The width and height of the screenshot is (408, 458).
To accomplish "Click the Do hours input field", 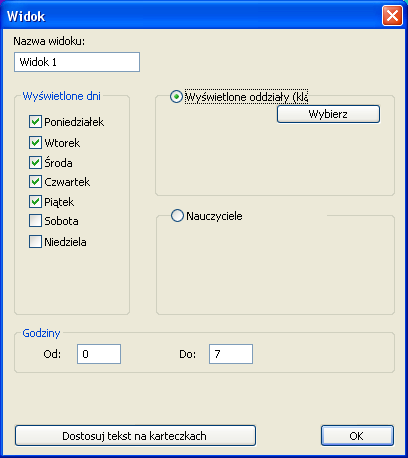I will pos(231,354).
